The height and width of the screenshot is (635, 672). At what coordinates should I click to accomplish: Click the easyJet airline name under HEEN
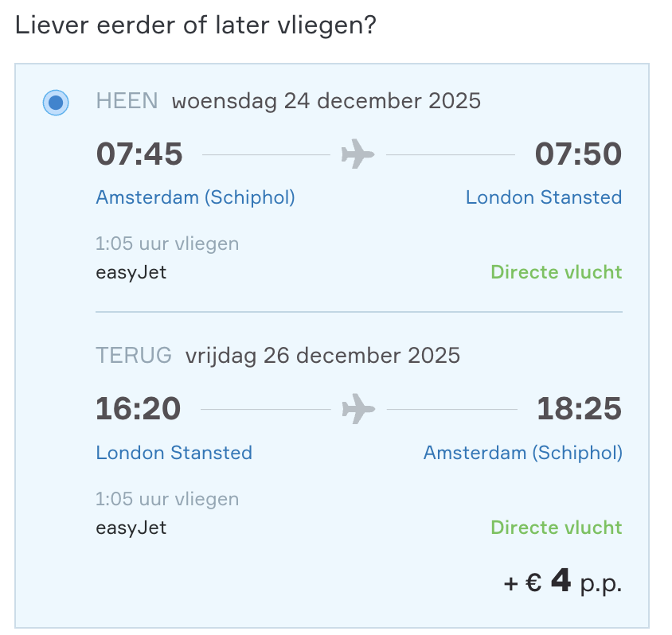click(x=131, y=272)
